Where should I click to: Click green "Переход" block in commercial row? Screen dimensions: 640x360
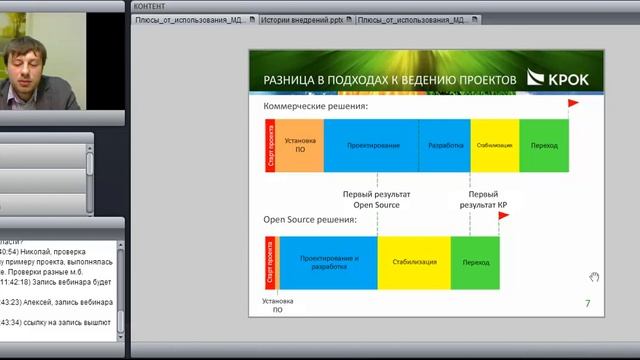pyautogui.click(x=544, y=145)
